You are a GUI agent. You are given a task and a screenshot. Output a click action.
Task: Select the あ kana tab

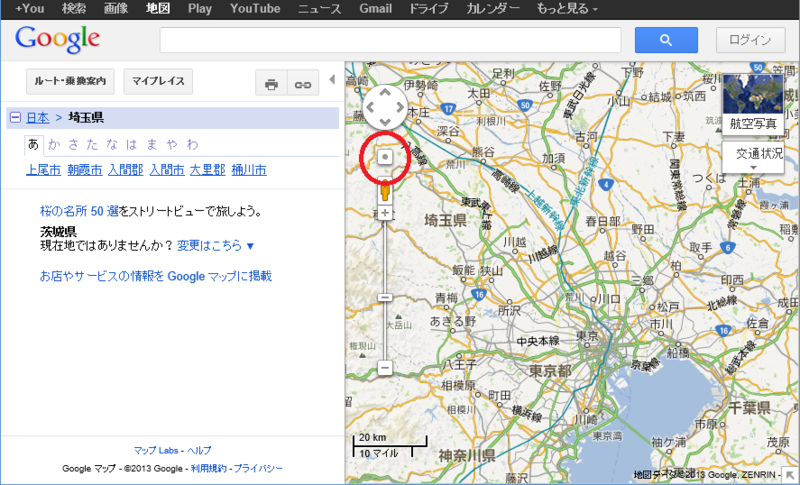(34, 145)
